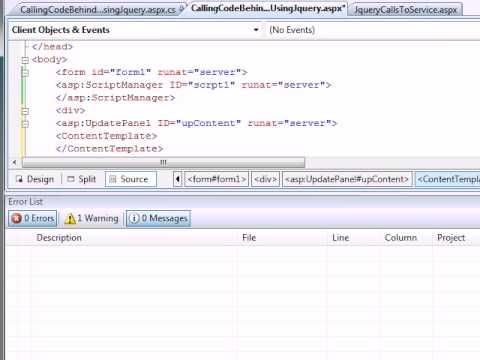480x360 pixels.
Task: Toggle the 1 Warning filter
Action: click(91, 219)
